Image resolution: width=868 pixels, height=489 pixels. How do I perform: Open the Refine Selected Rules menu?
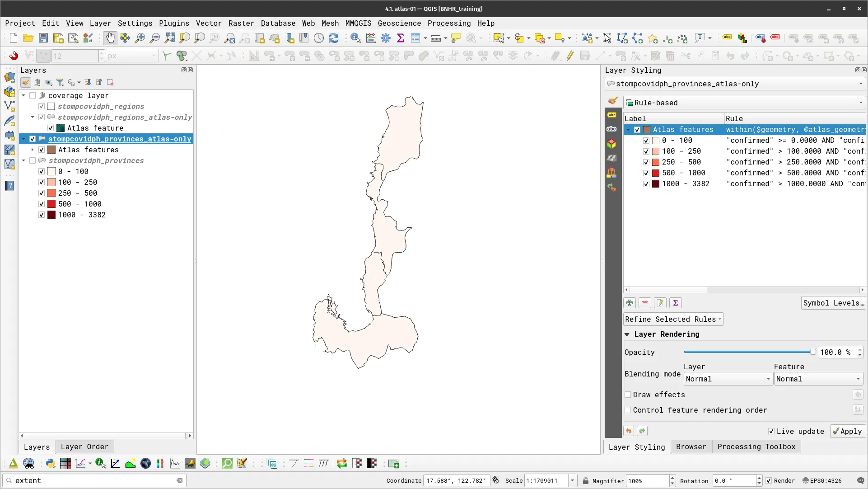pos(672,319)
